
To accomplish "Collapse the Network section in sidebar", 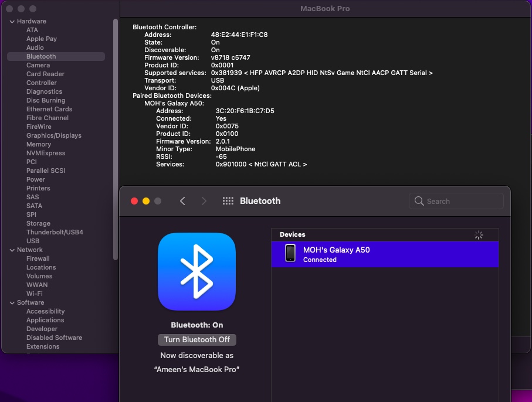I will [x=12, y=250].
